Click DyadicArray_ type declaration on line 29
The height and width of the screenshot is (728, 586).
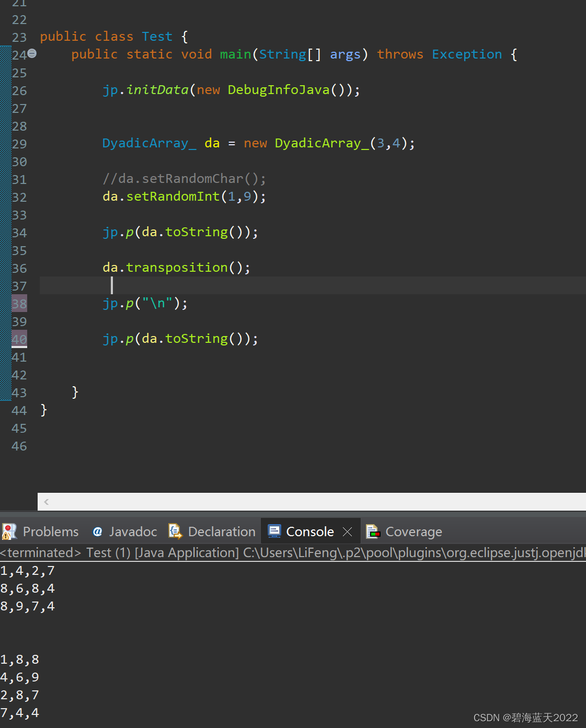click(x=150, y=143)
